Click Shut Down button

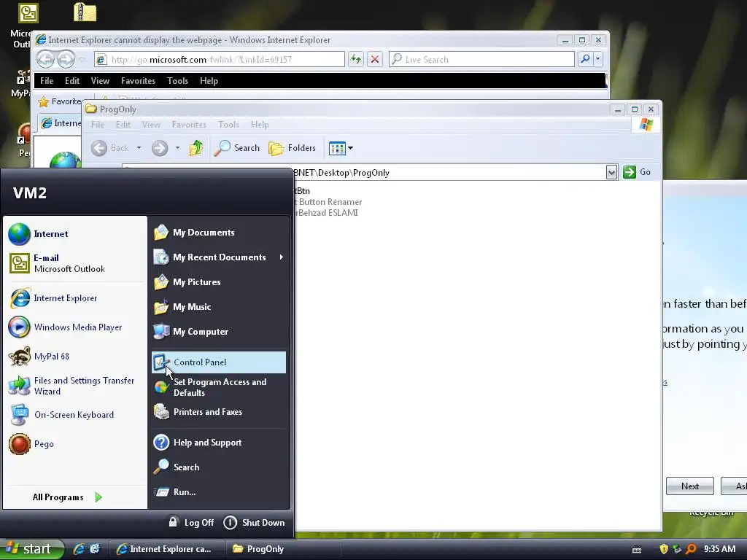click(x=254, y=522)
